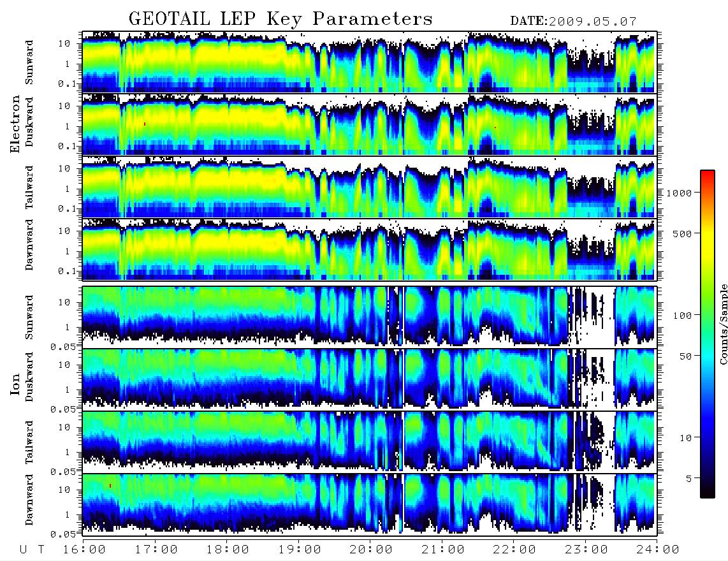Click the Electron Duskward spectrogram panel
Image resolution: width=728 pixels, height=561 pixels.
(x=370, y=124)
